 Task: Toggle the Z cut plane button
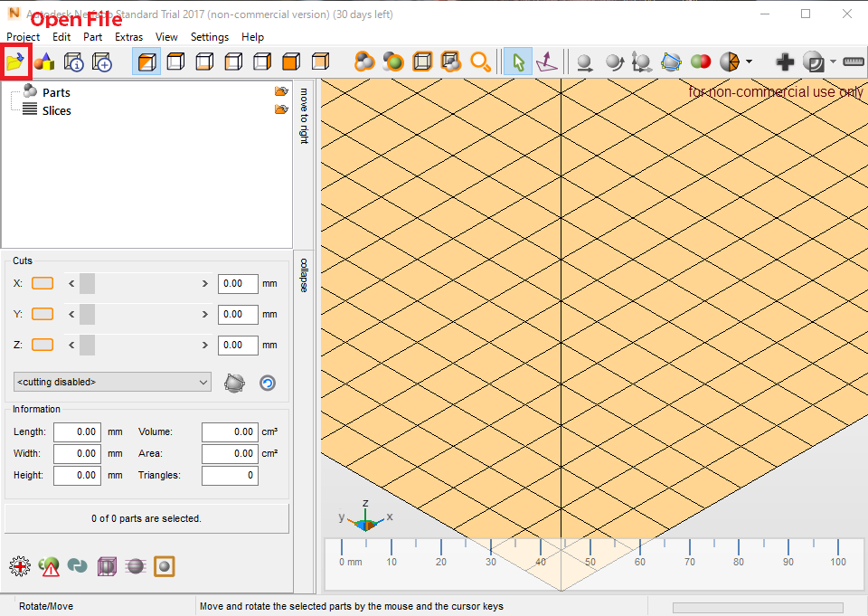click(42, 345)
